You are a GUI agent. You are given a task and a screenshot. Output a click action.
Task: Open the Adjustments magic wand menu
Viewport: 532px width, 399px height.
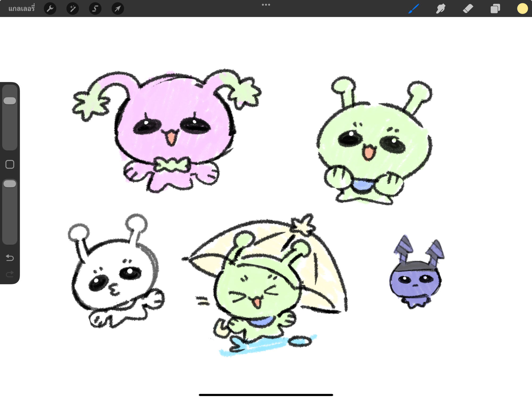(73, 9)
